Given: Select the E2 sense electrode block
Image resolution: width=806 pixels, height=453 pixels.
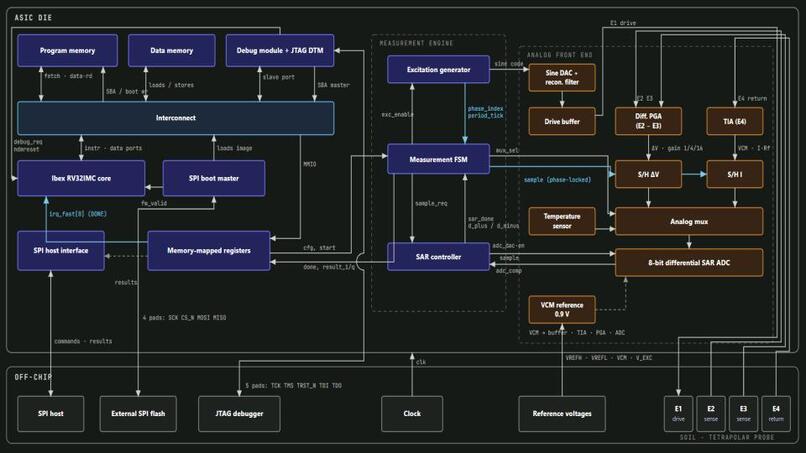Looking at the screenshot, I should click(711, 413).
